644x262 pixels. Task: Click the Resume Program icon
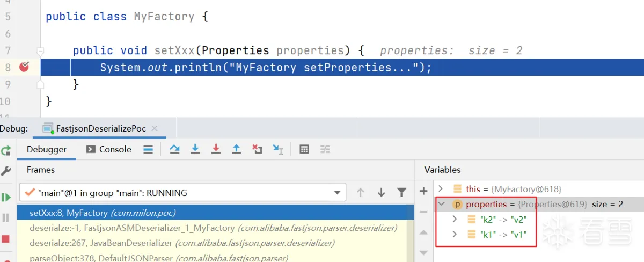[x=6, y=197]
